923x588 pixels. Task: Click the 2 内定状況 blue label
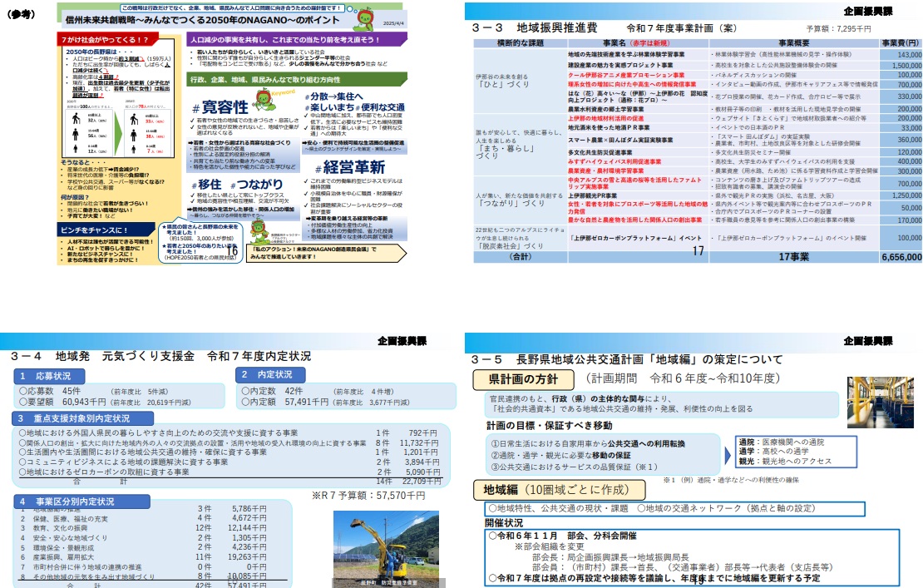coord(271,374)
